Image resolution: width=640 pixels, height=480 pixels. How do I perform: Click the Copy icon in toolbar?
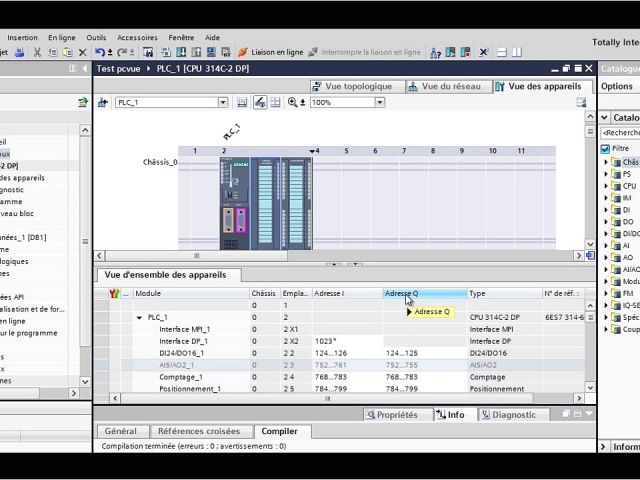53,52
